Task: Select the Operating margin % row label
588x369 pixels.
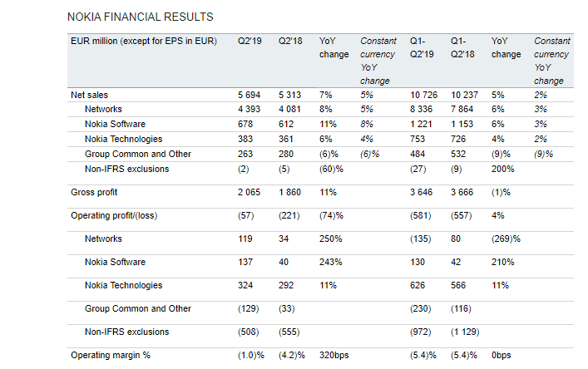Action: point(110,355)
